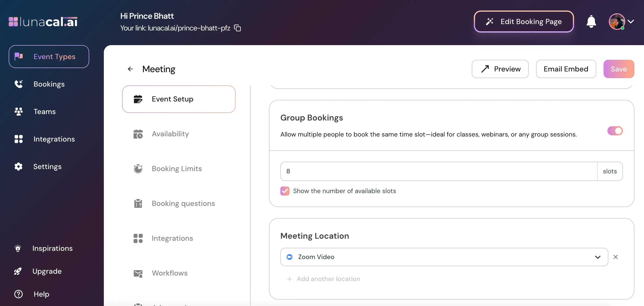Image resolution: width=644 pixels, height=306 pixels.
Task: Click the Email Embed button
Action: [566, 69]
